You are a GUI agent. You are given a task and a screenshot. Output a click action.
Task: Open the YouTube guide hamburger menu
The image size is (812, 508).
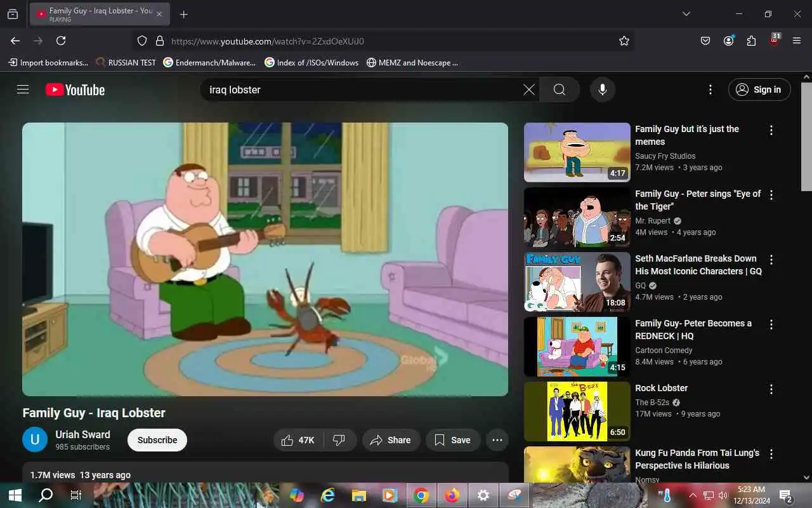coord(23,90)
